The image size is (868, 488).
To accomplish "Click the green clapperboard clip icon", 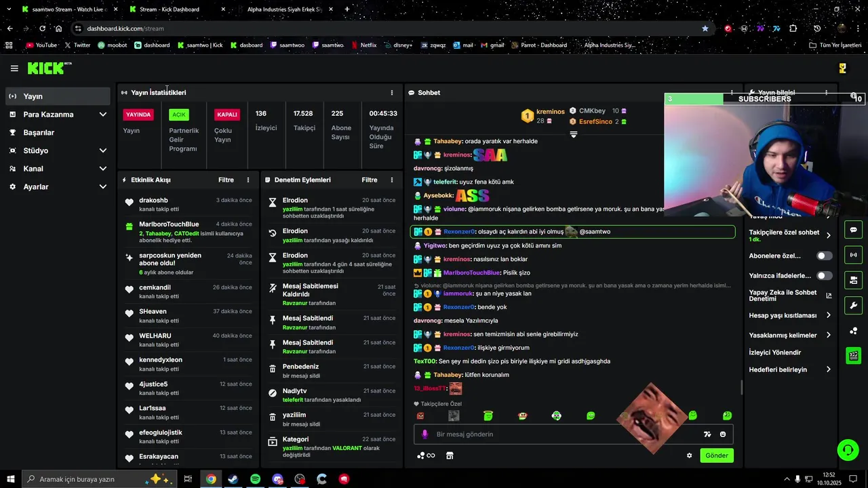I will point(854,355).
